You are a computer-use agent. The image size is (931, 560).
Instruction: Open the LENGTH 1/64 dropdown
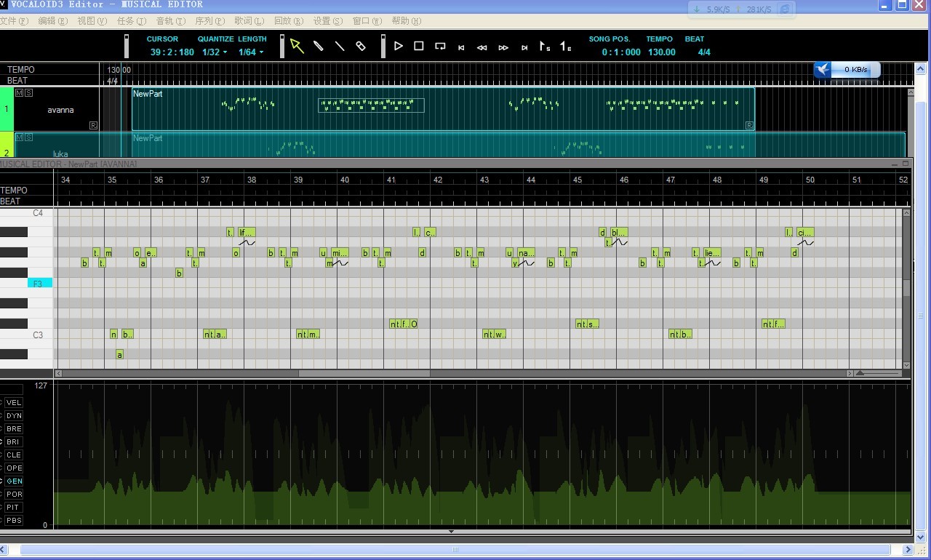[251, 52]
